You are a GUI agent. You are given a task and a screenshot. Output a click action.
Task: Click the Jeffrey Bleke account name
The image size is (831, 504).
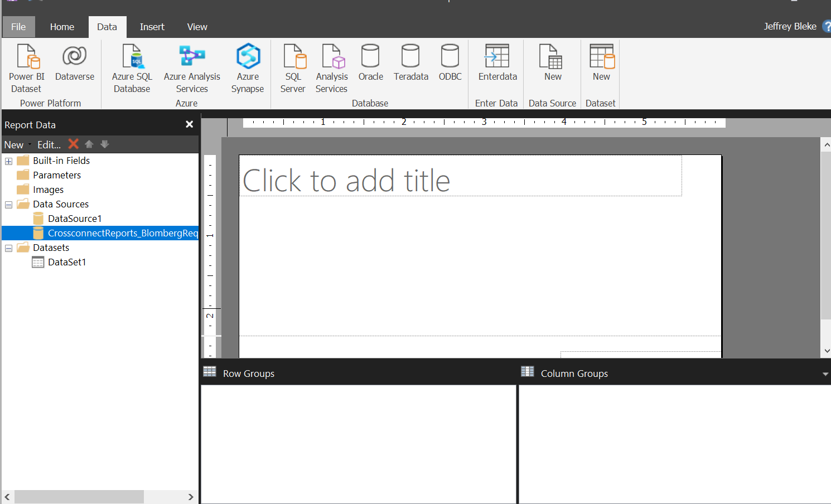[x=790, y=26]
